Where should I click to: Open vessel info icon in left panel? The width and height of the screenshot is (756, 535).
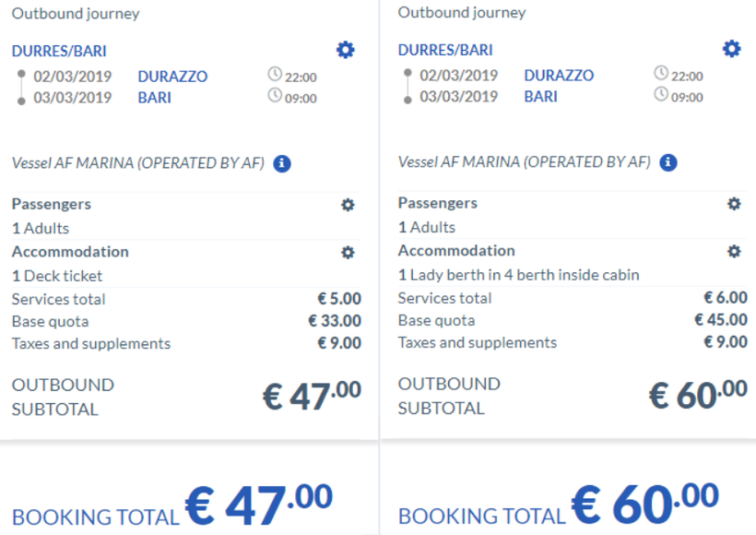[x=282, y=163]
